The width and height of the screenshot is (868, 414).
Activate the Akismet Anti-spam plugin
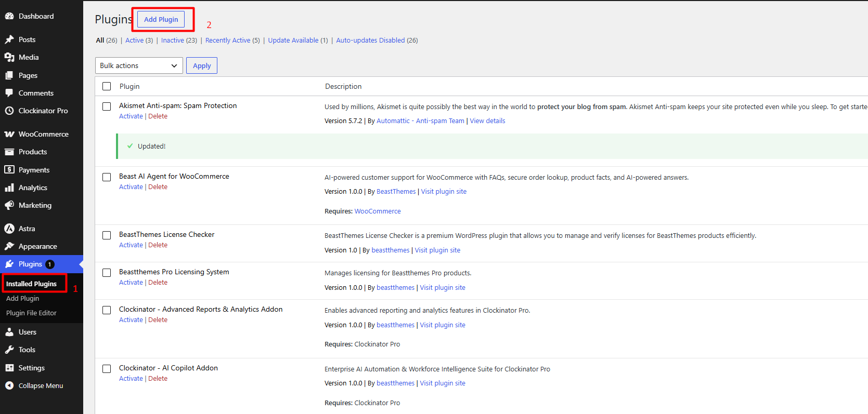tap(131, 116)
